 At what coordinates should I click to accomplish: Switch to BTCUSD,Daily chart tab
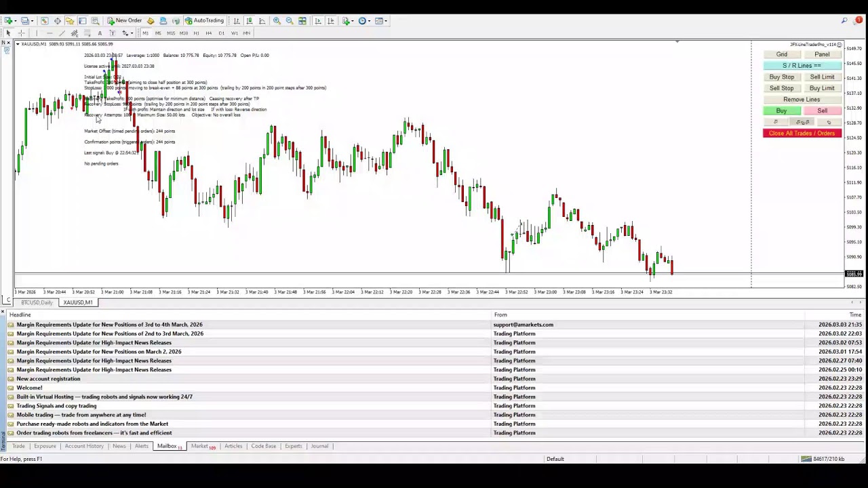coord(37,302)
